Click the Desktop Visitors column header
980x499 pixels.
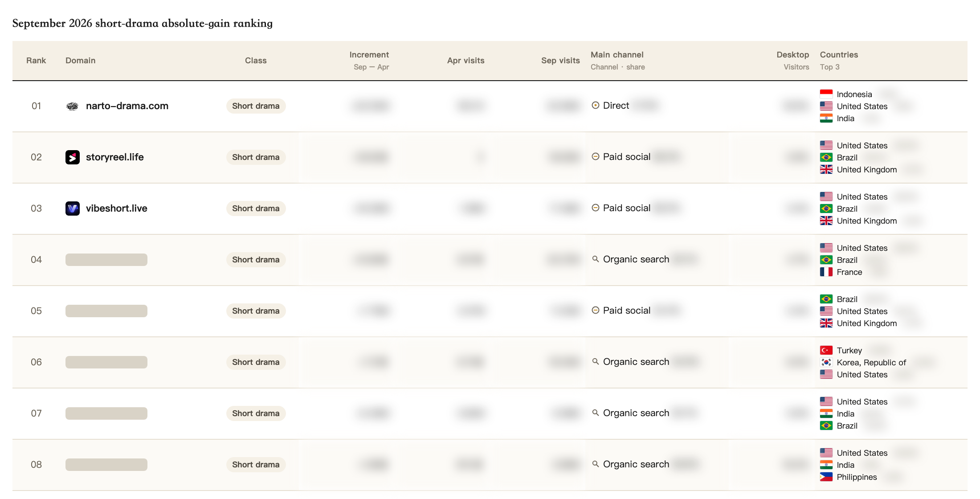click(x=793, y=60)
